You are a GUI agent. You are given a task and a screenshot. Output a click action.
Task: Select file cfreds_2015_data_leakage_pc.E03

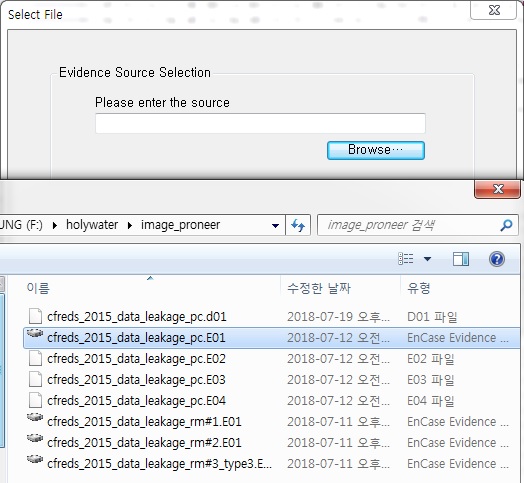tap(136, 380)
